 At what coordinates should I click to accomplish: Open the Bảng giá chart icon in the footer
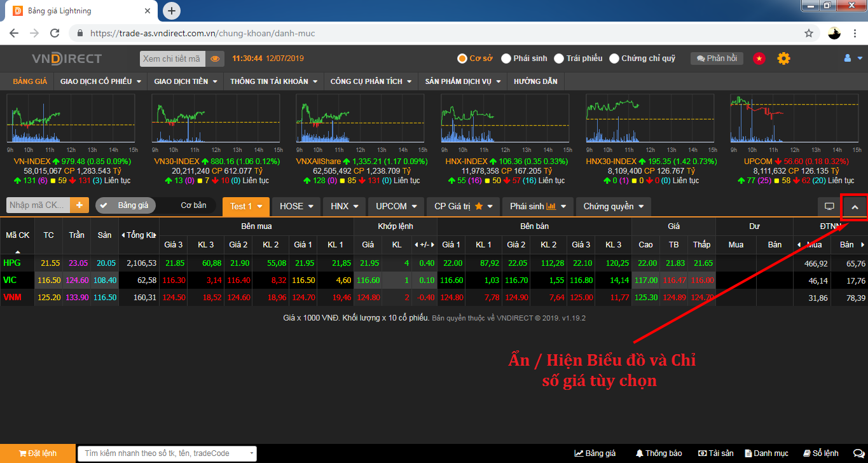click(595, 453)
